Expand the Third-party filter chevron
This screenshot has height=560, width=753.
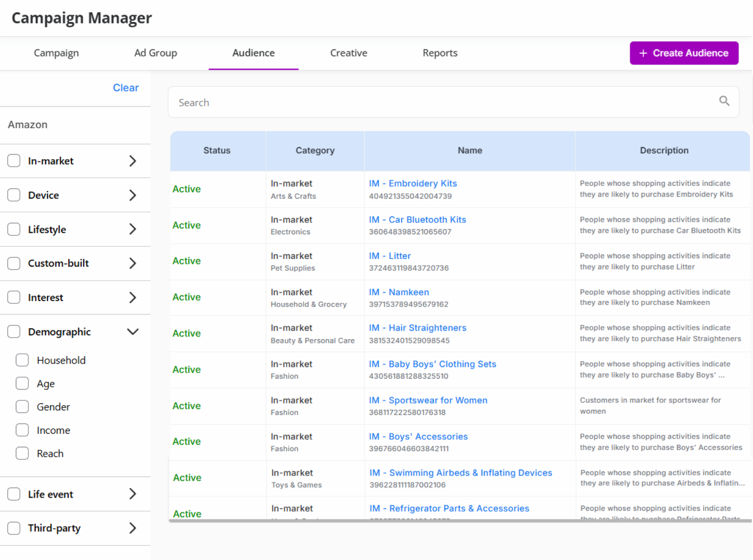(x=133, y=528)
